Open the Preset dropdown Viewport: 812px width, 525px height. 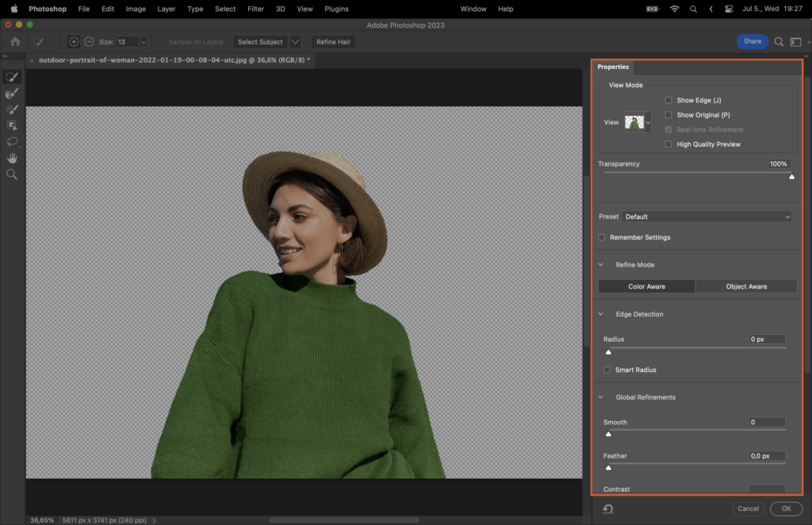[707, 216]
